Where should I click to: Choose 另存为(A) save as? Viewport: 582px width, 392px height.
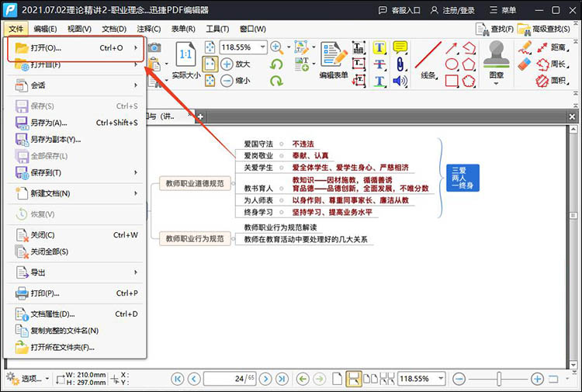pyautogui.click(x=75, y=123)
